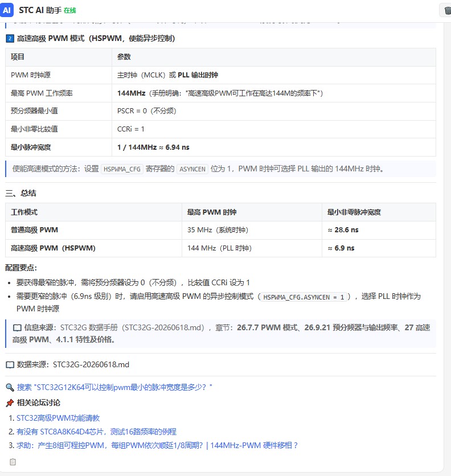Click the magnifier search icon
451x476 pixels.
pyautogui.click(x=10, y=387)
